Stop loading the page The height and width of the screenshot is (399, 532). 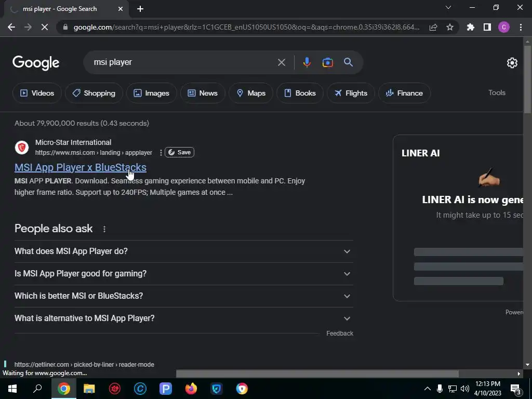45,27
